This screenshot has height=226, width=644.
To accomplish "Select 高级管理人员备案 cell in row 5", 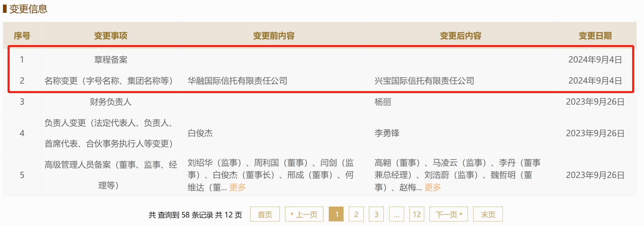I will pos(111,175).
